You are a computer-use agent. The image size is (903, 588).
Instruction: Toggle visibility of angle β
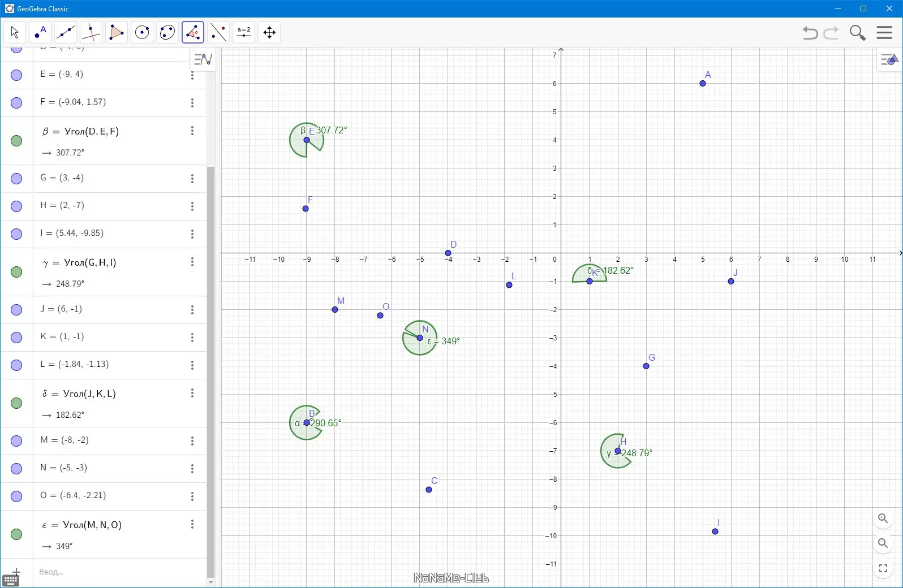point(16,141)
